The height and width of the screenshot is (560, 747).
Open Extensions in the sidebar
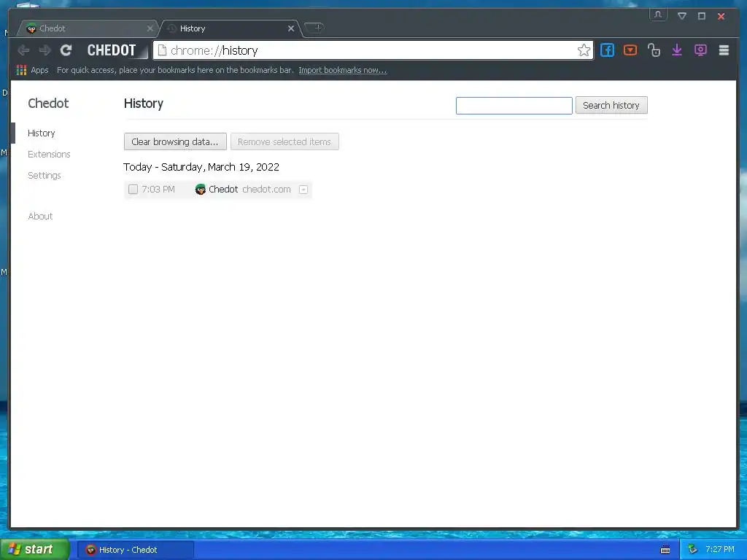click(x=49, y=155)
